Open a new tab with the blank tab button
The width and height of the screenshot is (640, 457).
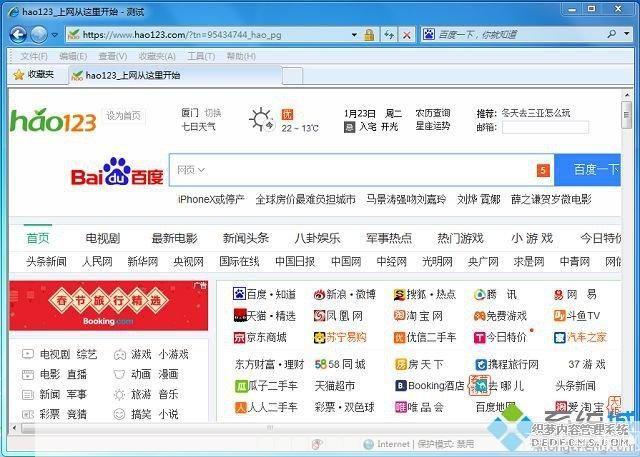point(292,76)
